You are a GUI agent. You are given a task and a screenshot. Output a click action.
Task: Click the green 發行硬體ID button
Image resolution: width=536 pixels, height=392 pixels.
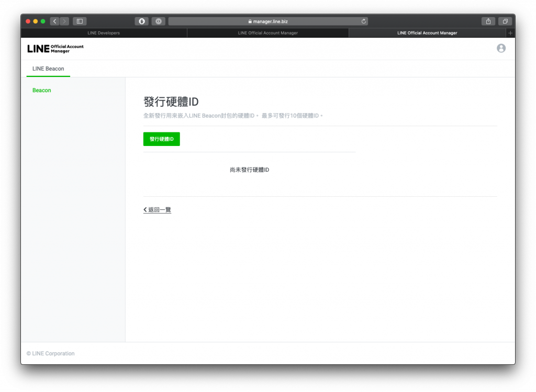161,139
